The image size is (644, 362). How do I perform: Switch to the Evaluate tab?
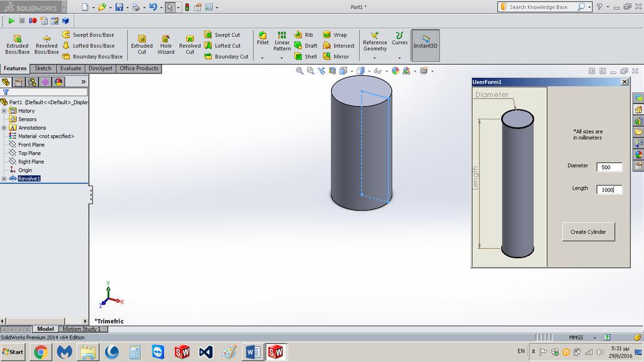70,69
